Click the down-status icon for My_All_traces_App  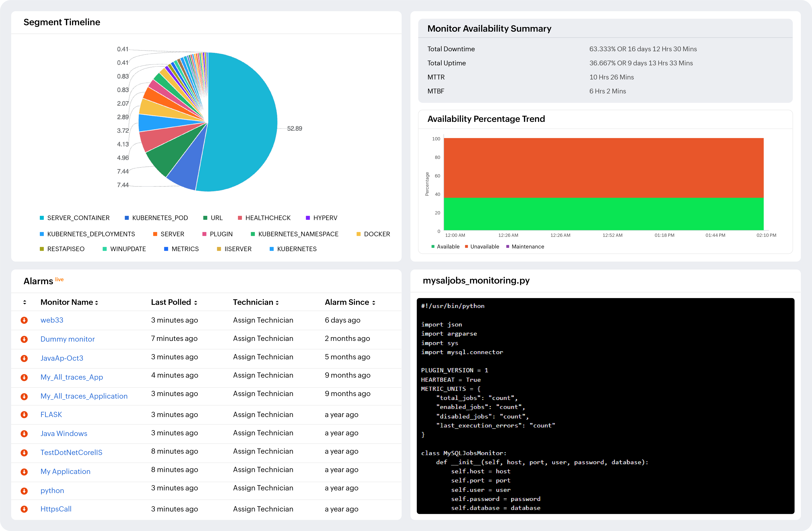pos(24,377)
